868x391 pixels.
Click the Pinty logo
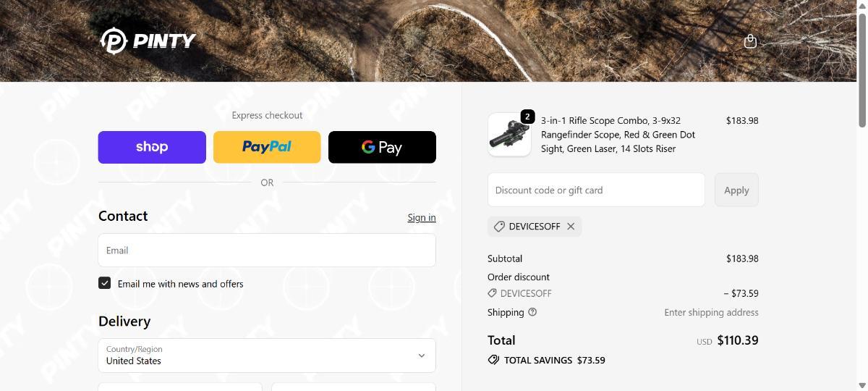[x=148, y=41]
